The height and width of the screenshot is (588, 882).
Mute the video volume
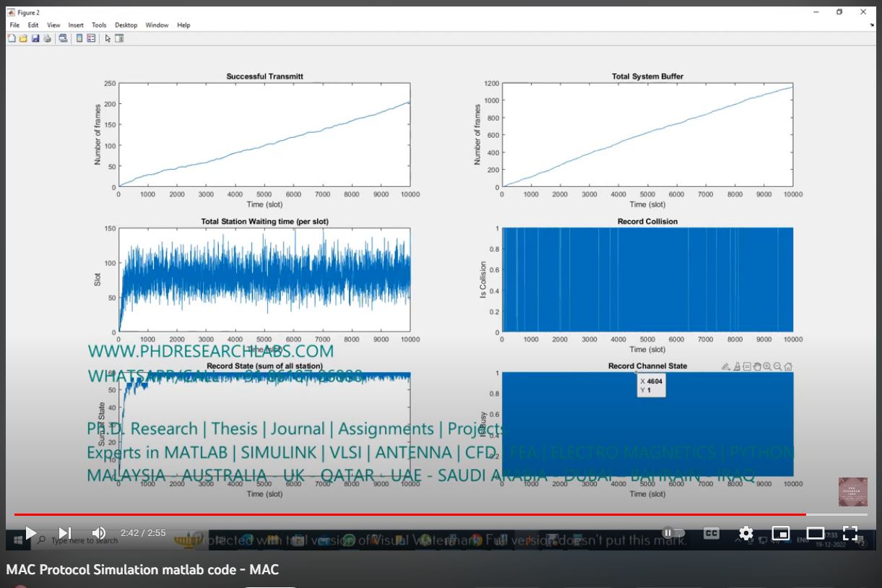coord(99,533)
